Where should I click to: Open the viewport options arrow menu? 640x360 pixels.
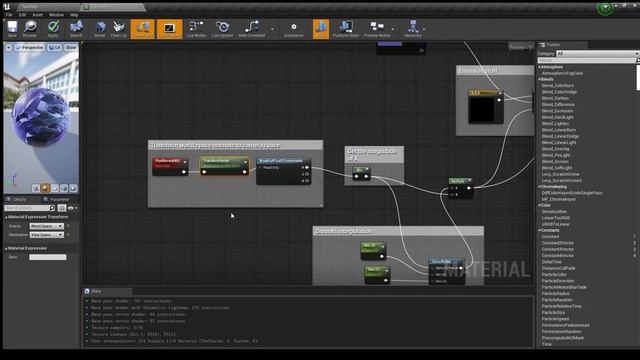[x=9, y=48]
